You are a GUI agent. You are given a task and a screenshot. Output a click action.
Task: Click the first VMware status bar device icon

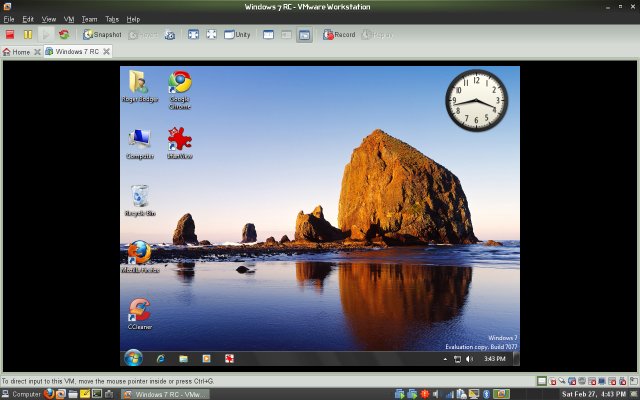click(542, 381)
